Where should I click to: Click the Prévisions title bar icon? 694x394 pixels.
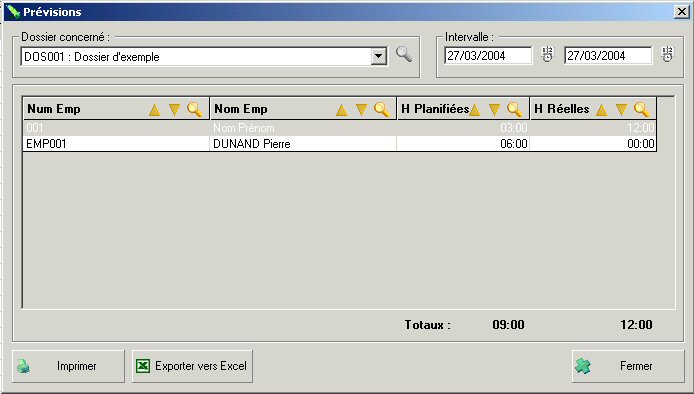tap(13, 12)
